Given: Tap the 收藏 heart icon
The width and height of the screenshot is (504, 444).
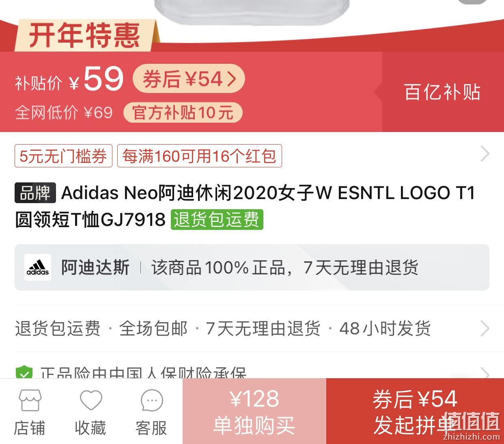Looking at the screenshot, I should coord(90,401).
